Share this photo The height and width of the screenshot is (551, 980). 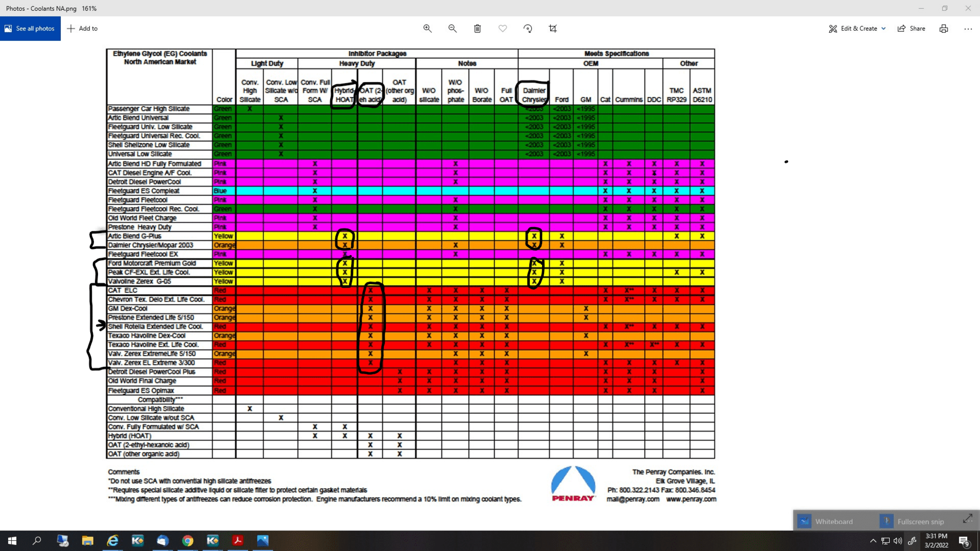pyautogui.click(x=911, y=28)
